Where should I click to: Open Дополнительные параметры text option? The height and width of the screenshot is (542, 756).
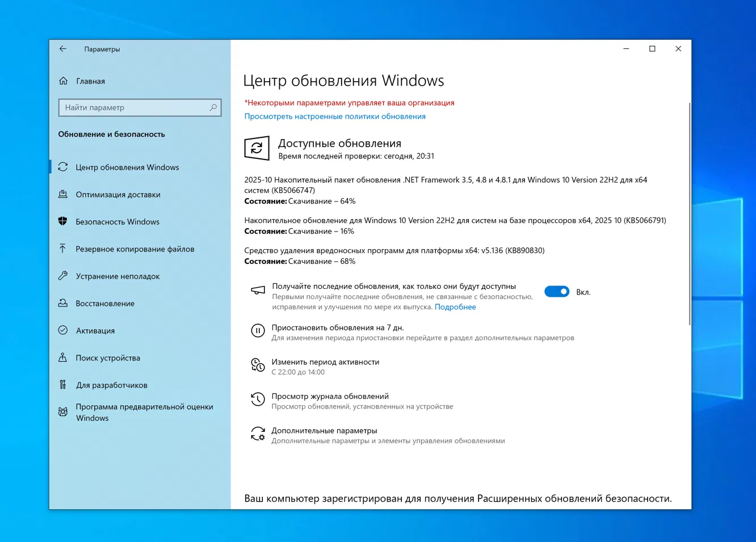tap(324, 431)
